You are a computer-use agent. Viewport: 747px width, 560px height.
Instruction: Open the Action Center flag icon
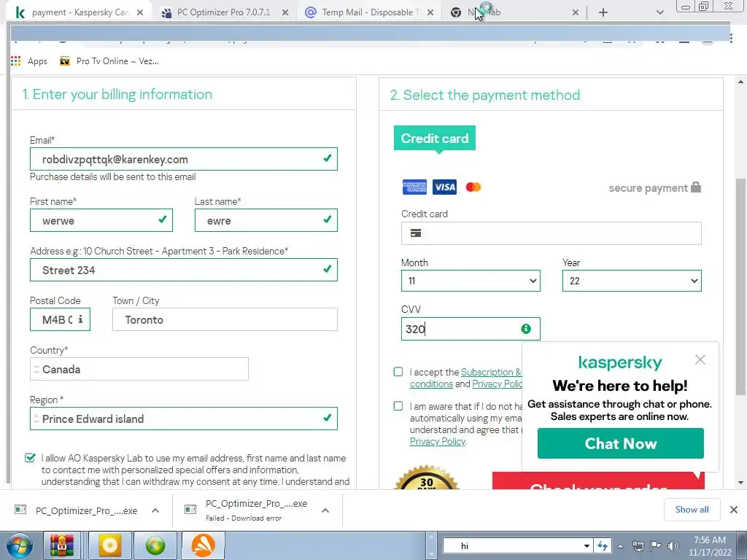[x=656, y=546]
